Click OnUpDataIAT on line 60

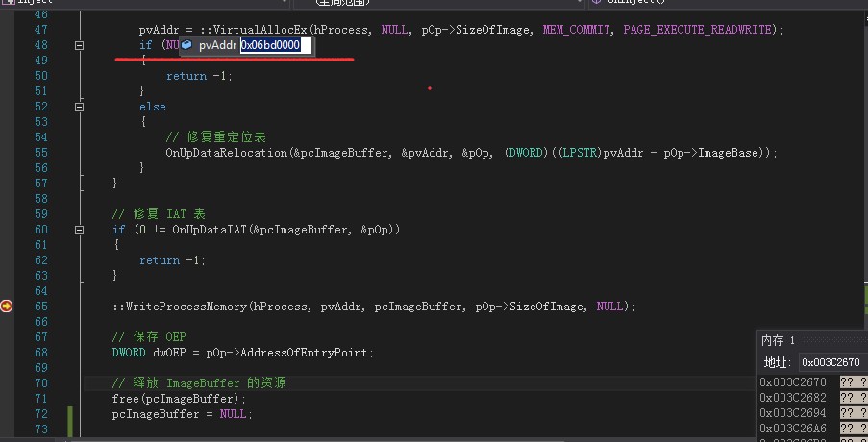click(211, 230)
